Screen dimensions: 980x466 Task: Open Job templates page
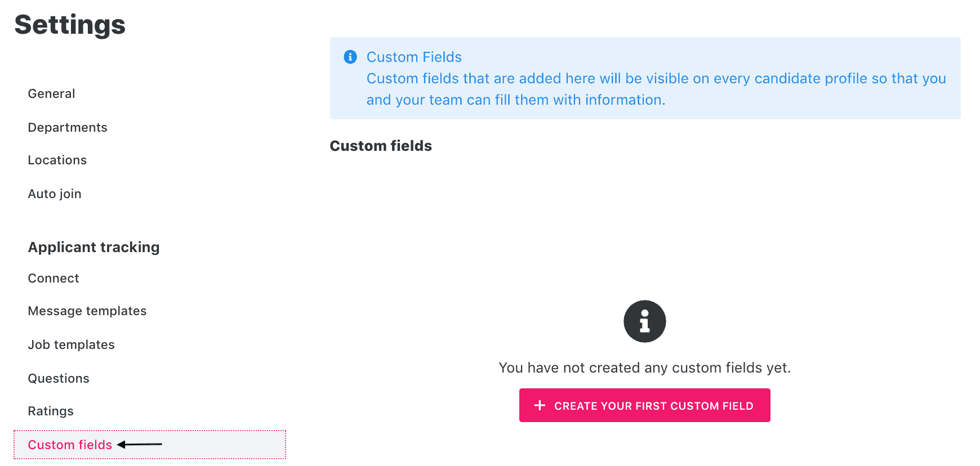point(72,344)
